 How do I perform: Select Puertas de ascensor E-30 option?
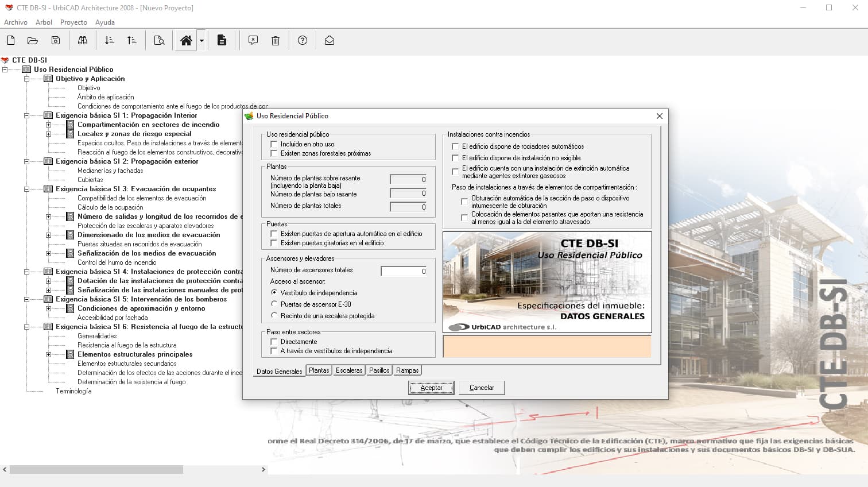click(274, 304)
